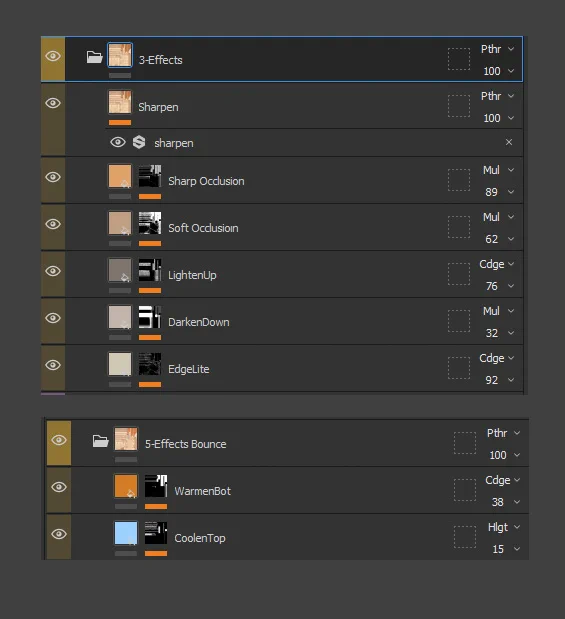Select DarkenDown fill color swatch

120,317
